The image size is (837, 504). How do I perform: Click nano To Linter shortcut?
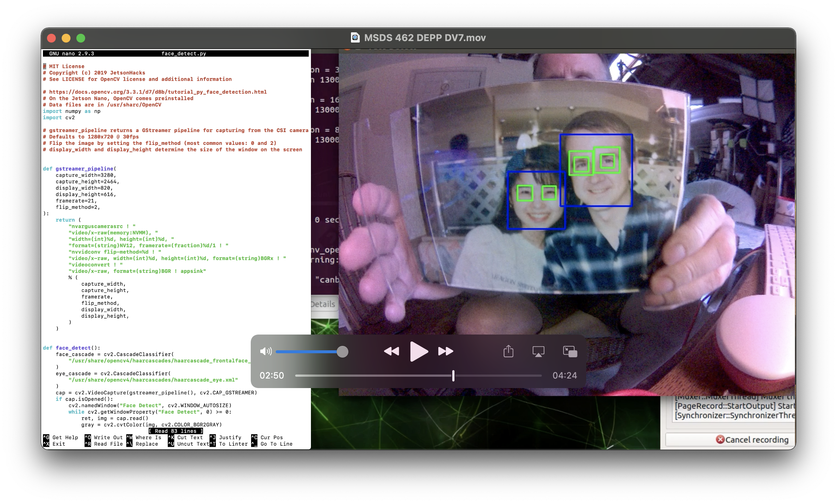tap(229, 444)
